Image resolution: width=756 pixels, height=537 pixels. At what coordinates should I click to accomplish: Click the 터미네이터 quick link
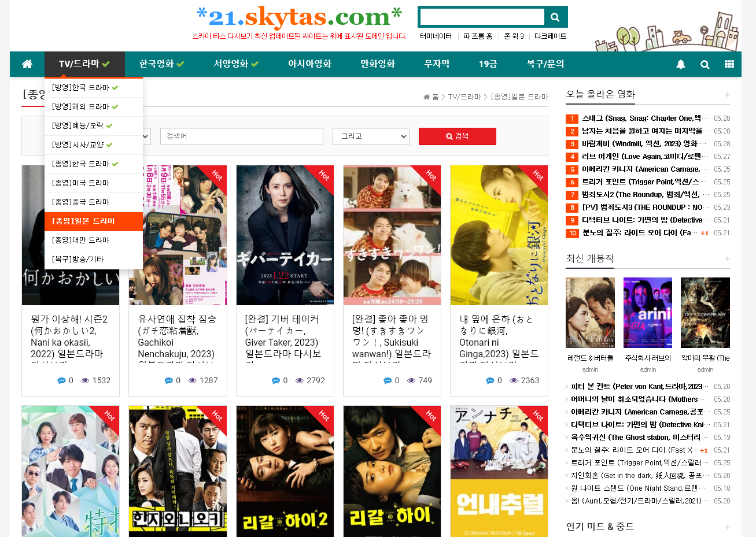436,36
